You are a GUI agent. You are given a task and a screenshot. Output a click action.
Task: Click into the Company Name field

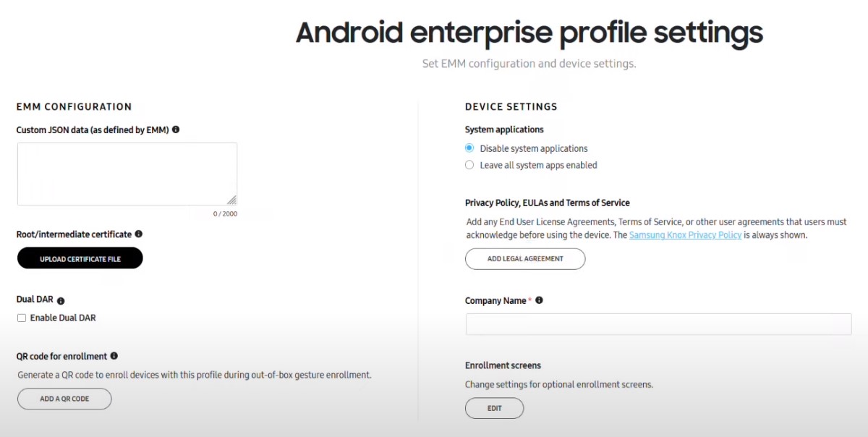point(658,324)
